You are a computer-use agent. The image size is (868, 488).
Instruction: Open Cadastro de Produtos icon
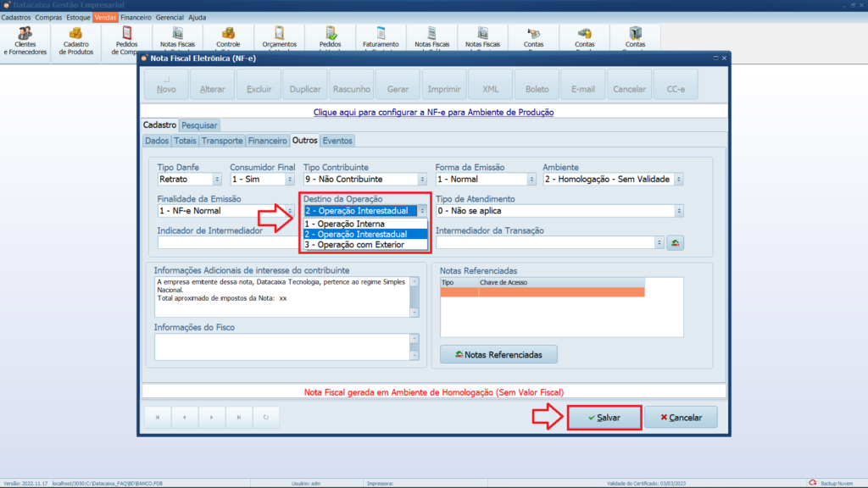pos(76,39)
